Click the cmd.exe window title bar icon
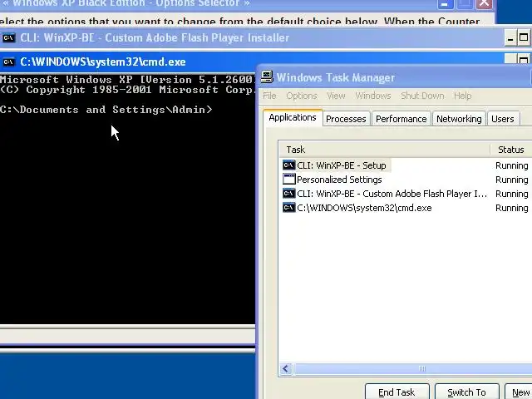 [x=8, y=62]
